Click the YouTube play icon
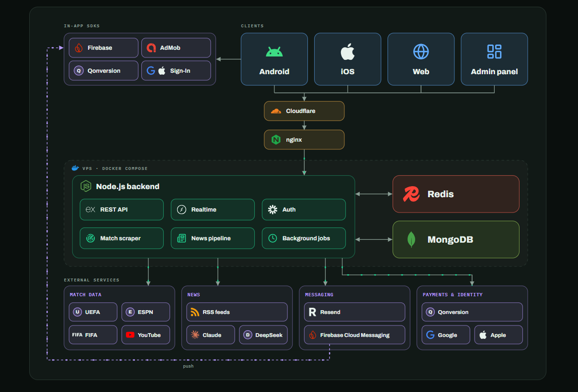Screen dimensions: 578x392 130,335
